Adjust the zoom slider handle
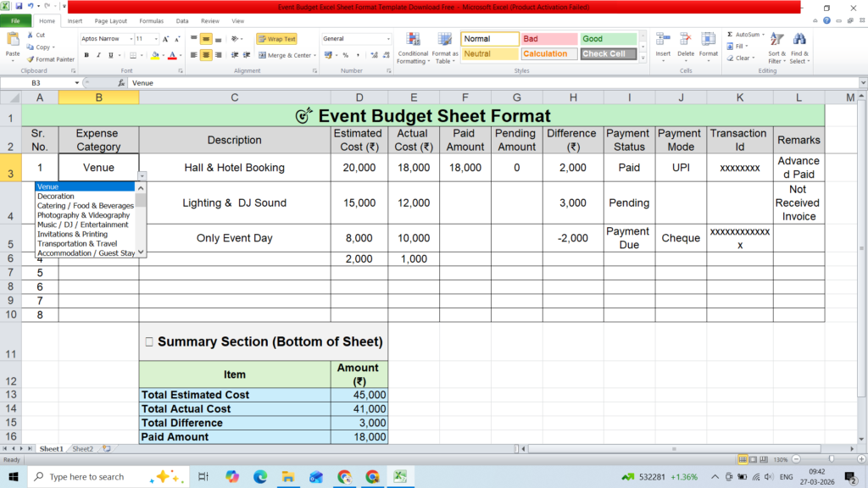This screenshot has height=488, width=868. coord(831,459)
